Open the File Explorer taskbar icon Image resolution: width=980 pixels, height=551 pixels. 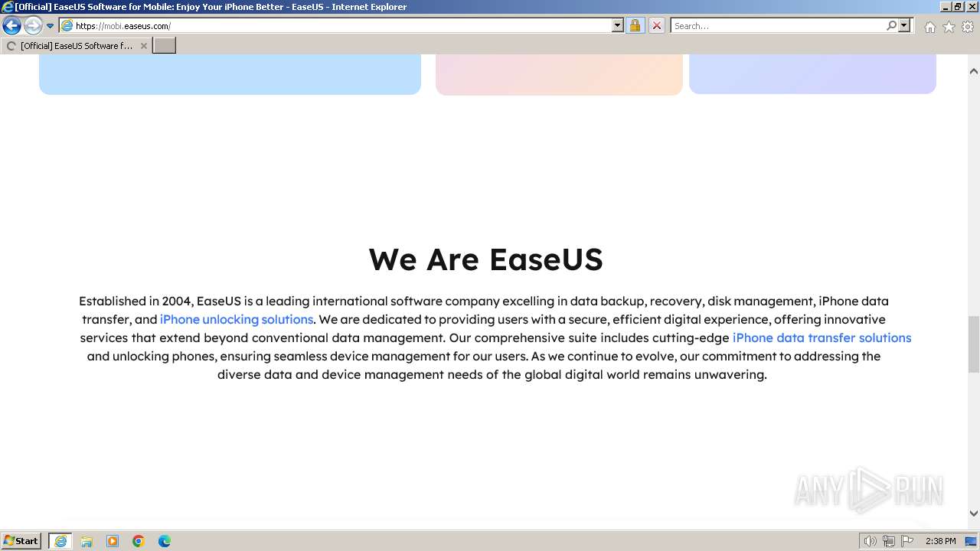tap(87, 541)
